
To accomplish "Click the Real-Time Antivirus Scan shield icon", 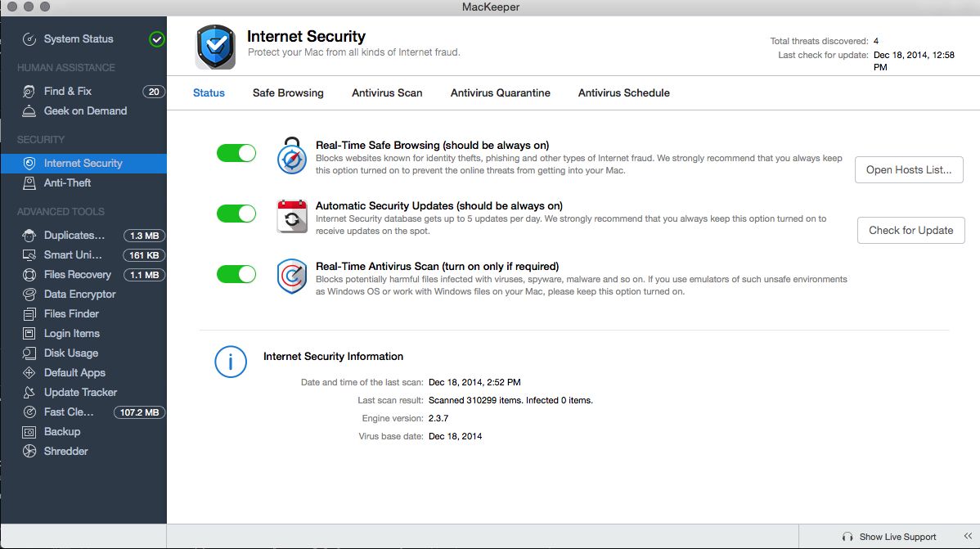I will [292, 277].
